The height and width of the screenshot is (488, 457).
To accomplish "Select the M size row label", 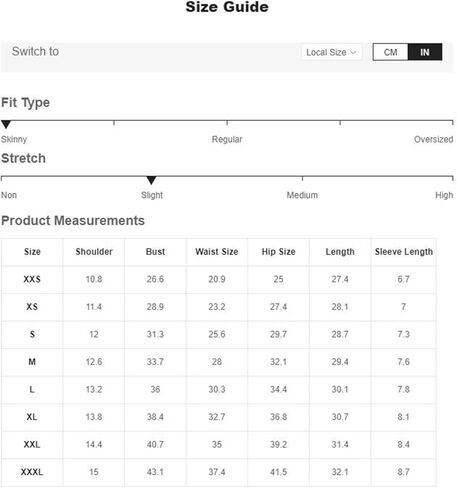I will coord(32,362).
